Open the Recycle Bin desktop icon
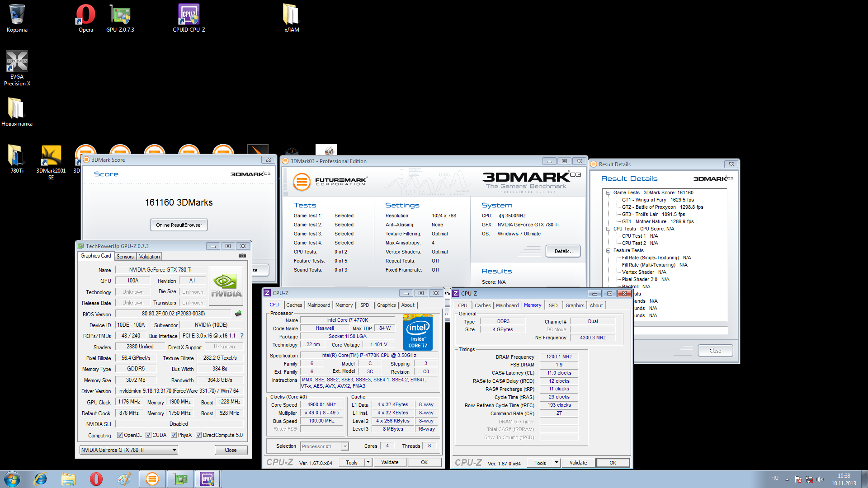This screenshot has height=488, width=868. (17, 18)
